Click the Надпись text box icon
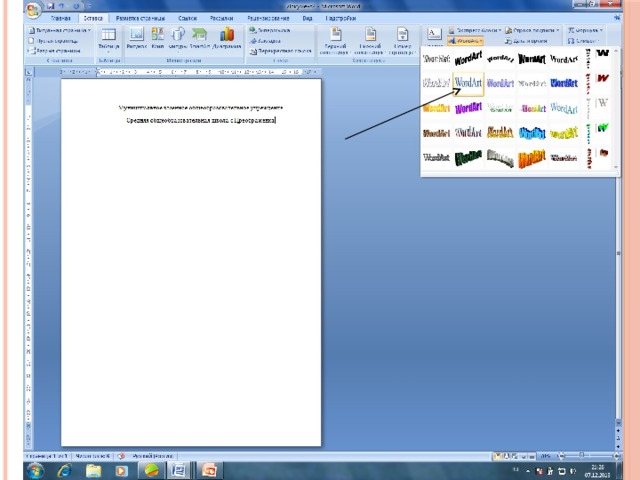The image size is (640, 480). [x=434, y=35]
